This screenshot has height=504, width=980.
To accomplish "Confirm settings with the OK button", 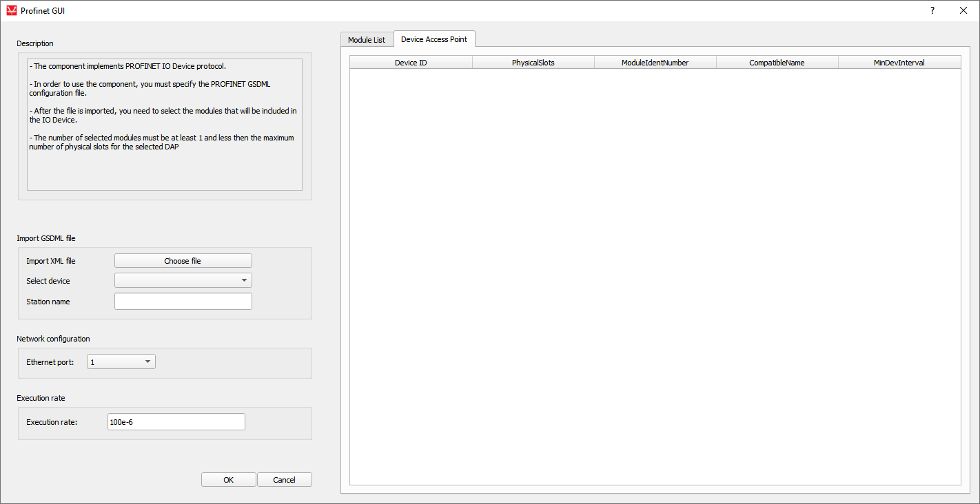I will [x=228, y=480].
